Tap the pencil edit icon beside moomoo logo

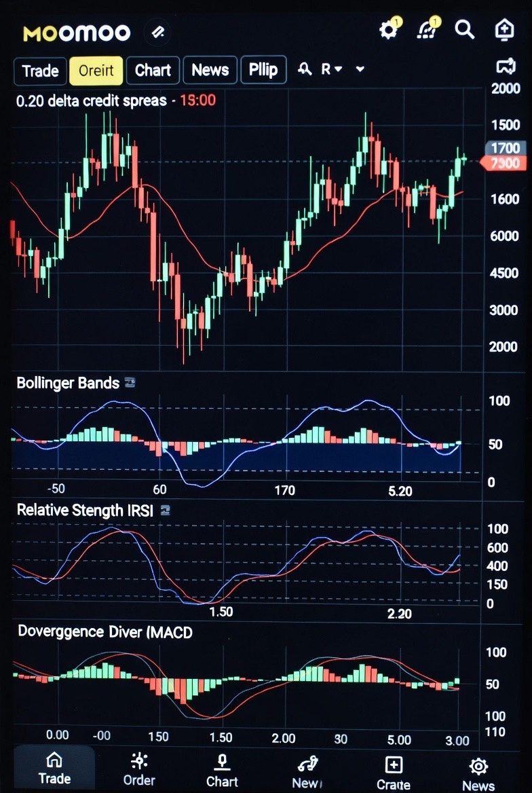(x=158, y=33)
